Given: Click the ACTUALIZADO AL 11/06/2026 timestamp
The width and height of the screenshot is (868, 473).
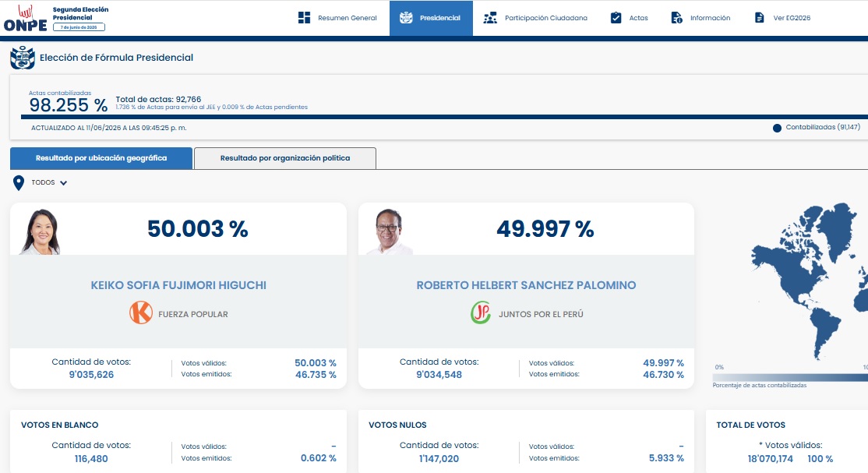Looking at the screenshot, I should (x=108, y=128).
